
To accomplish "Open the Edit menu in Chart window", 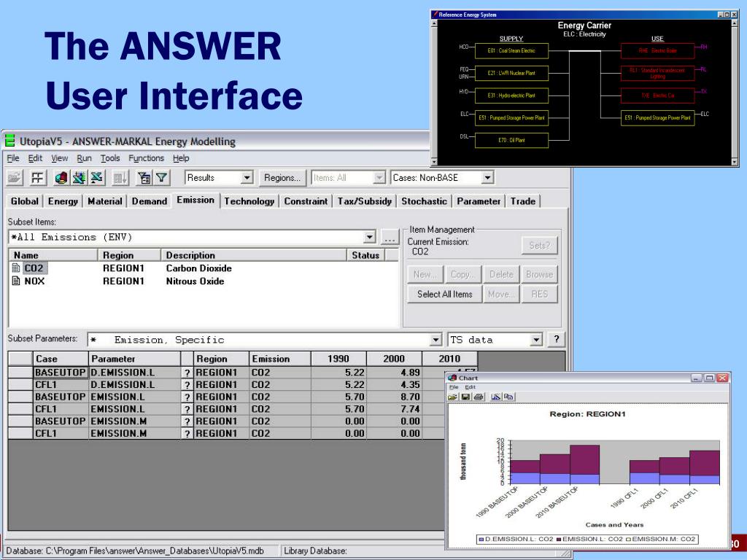I will coord(471,387).
